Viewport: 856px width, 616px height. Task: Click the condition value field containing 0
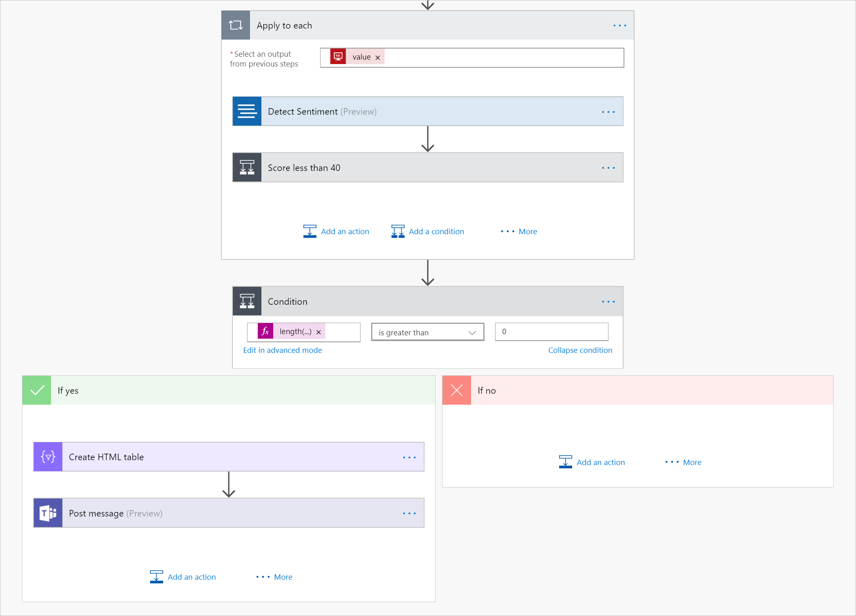[551, 332]
